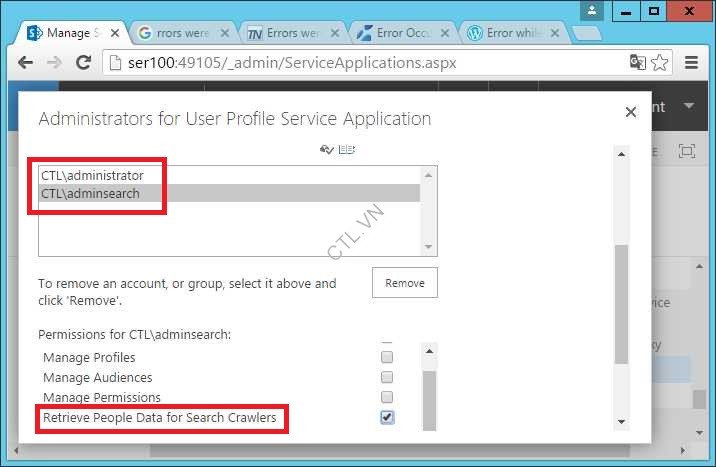Reload the page with the refresh icon
The image size is (716, 467).
pyautogui.click(x=84, y=62)
